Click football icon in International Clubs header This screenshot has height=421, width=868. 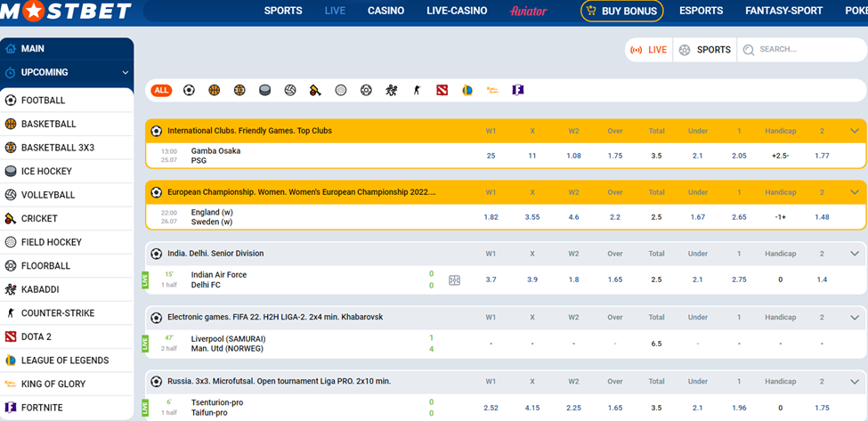point(157,131)
